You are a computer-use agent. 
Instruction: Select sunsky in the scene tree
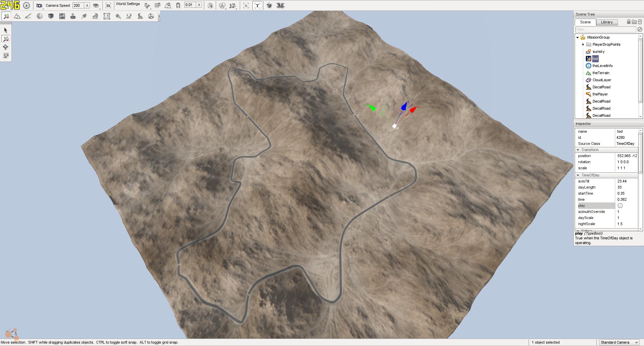click(x=598, y=51)
